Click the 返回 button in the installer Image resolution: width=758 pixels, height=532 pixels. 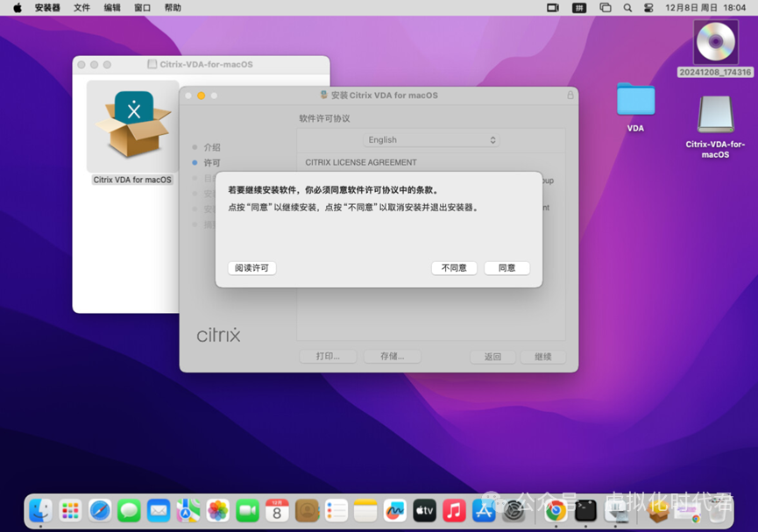click(492, 357)
